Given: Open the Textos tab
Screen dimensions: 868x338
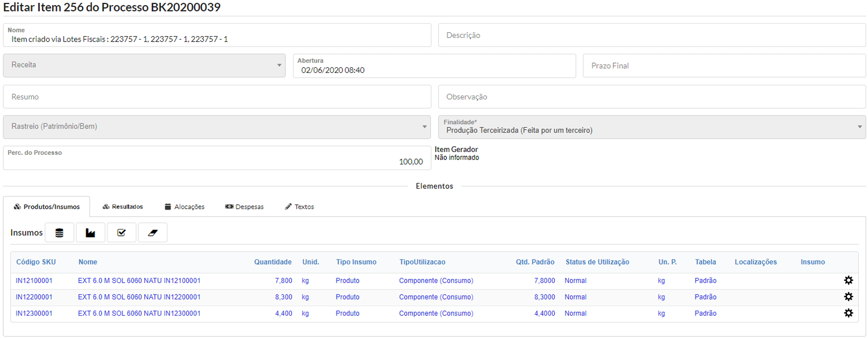Looking at the screenshot, I should 299,207.
